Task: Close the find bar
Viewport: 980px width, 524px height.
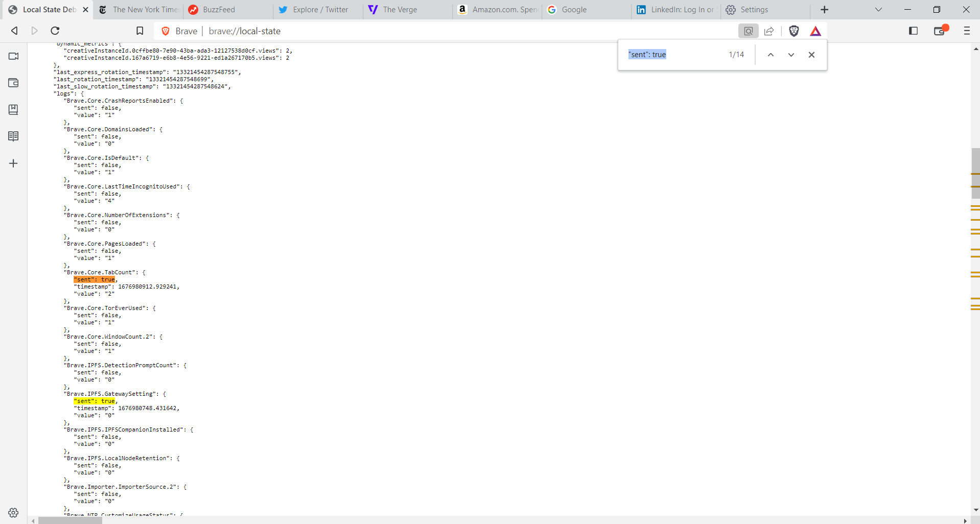Action: click(x=811, y=55)
